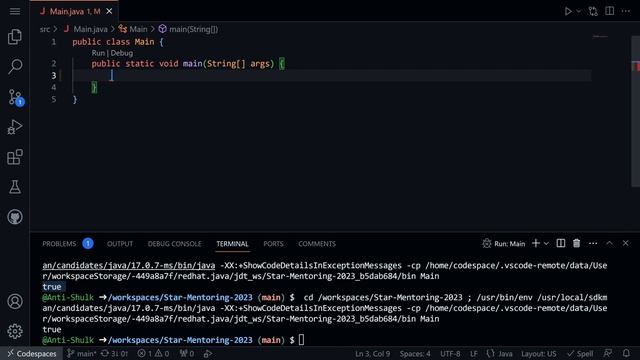
Task: Open editor More Actions ellipsis
Action: [626, 11]
